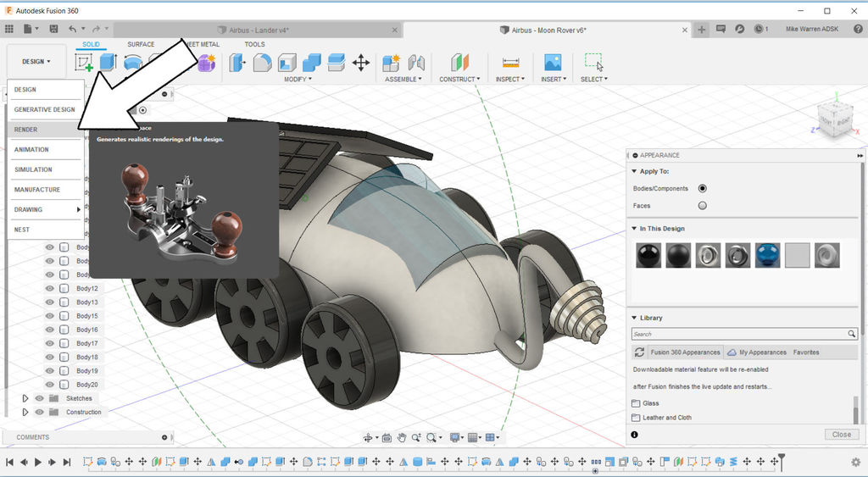Click the Move/Copy tool in Modify toolbar
868x477 pixels.
[x=360, y=63]
